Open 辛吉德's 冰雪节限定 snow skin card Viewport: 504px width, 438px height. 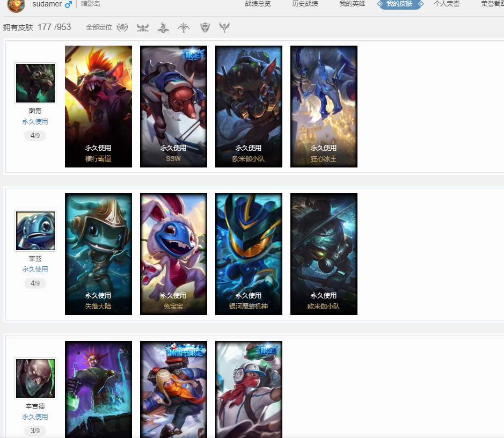[173, 389]
